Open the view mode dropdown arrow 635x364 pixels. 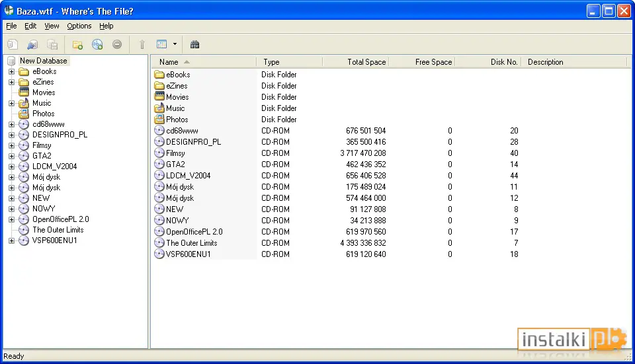pyautogui.click(x=175, y=44)
